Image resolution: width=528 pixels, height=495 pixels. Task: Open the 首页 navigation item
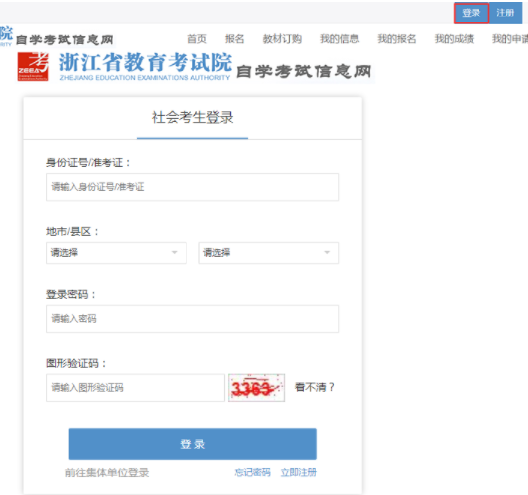(x=197, y=39)
